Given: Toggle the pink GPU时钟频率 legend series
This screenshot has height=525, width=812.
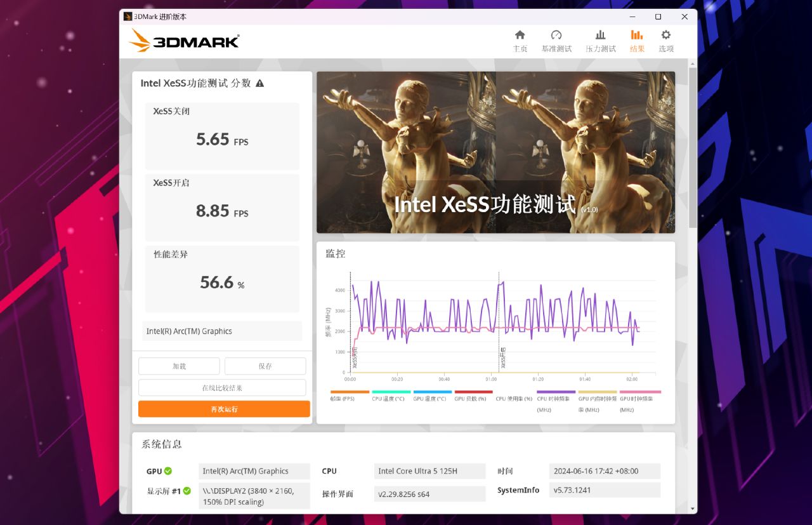Looking at the screenshot, I should [x=639, y=401].
